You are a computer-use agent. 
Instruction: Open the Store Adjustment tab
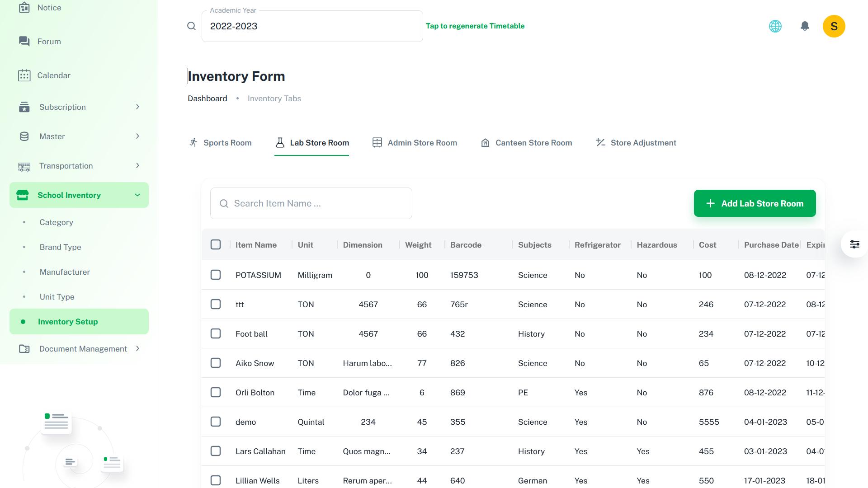pos(636,143)
